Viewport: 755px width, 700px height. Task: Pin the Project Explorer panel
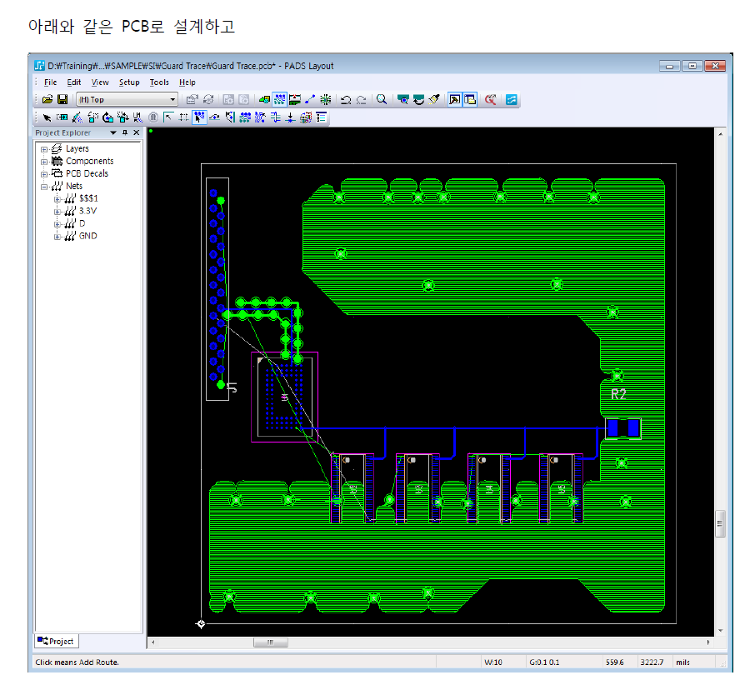125,133
